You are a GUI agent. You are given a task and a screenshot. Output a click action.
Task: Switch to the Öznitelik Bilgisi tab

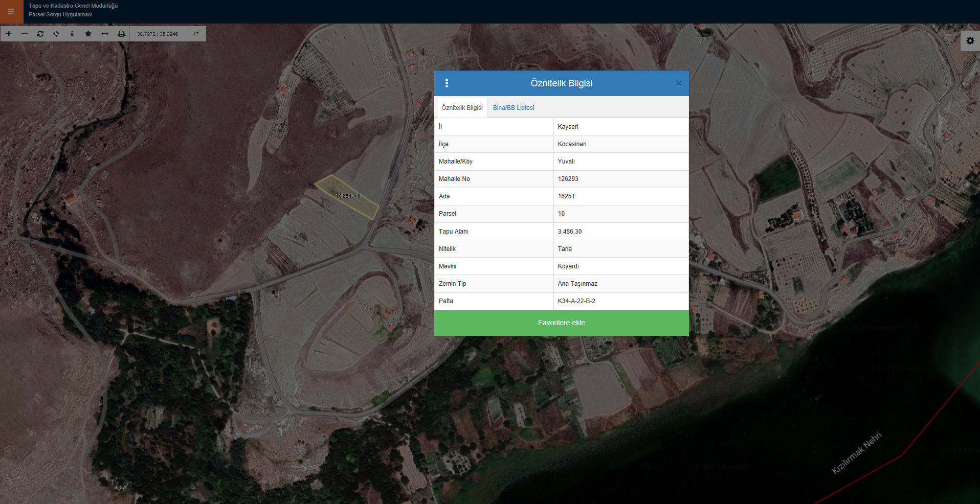pos(462,108)
